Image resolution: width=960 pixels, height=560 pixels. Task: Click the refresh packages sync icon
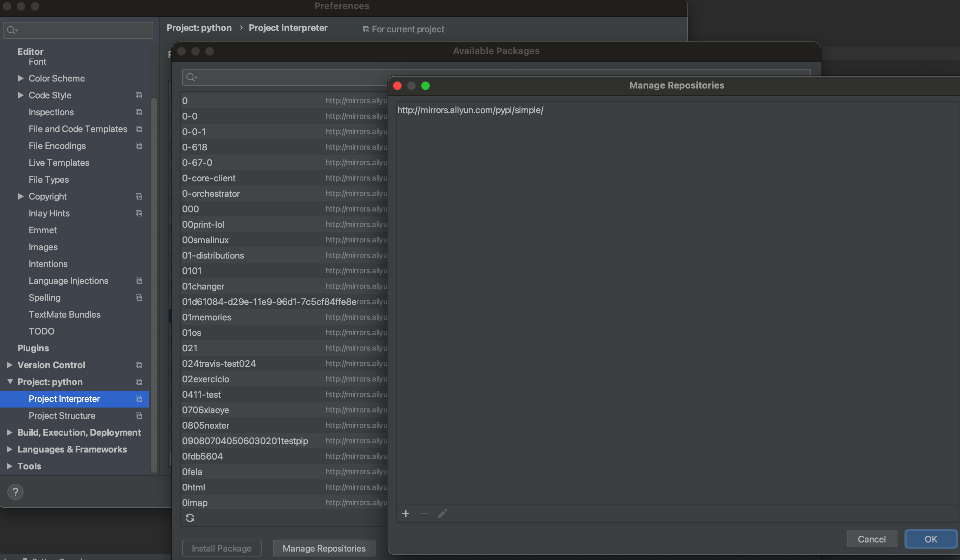point(190,518)
